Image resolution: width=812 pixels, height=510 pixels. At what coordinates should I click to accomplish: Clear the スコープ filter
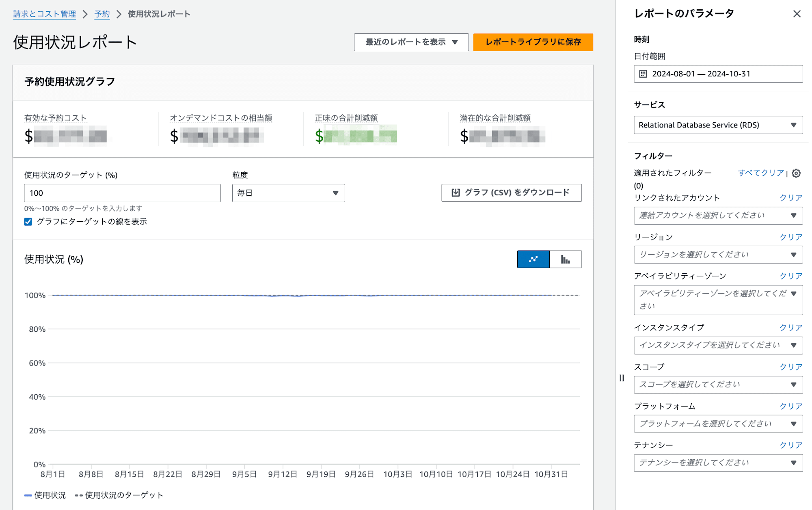(x=791, y=367)
